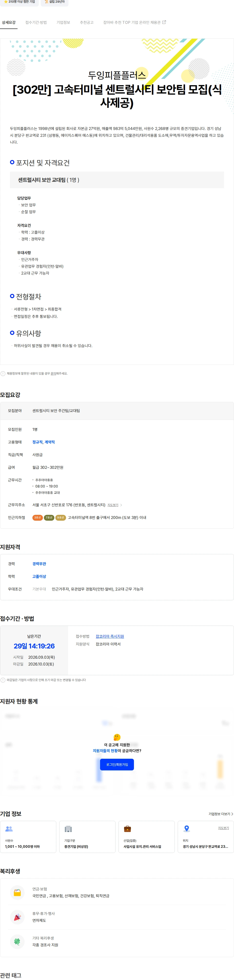Click 잡코리아 이력서 application form text
Image resolution: width=234 pixels, height=980 pixels.
click(108, 644)
